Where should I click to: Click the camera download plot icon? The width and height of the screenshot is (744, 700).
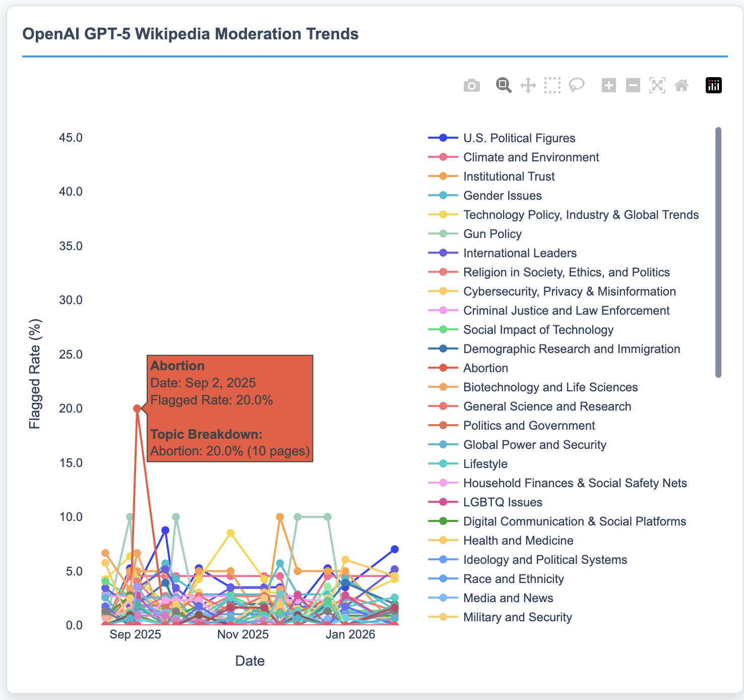click(471, 86)
